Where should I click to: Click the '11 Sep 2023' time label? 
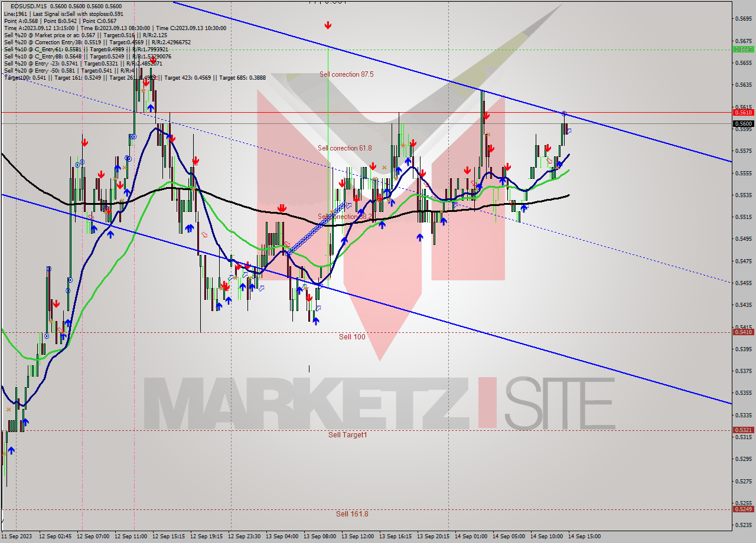(17, 537)
